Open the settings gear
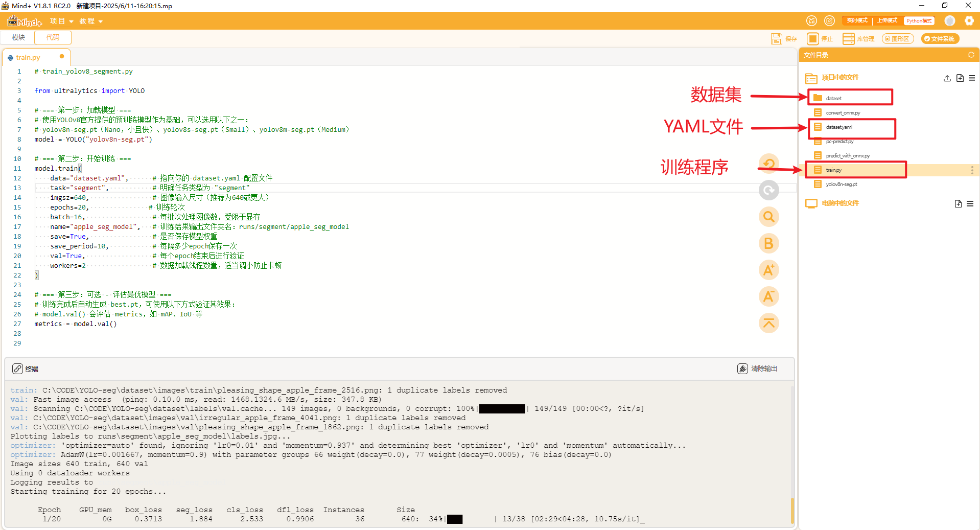The height and width of the screenshot is (530, 980). (969, 20)
